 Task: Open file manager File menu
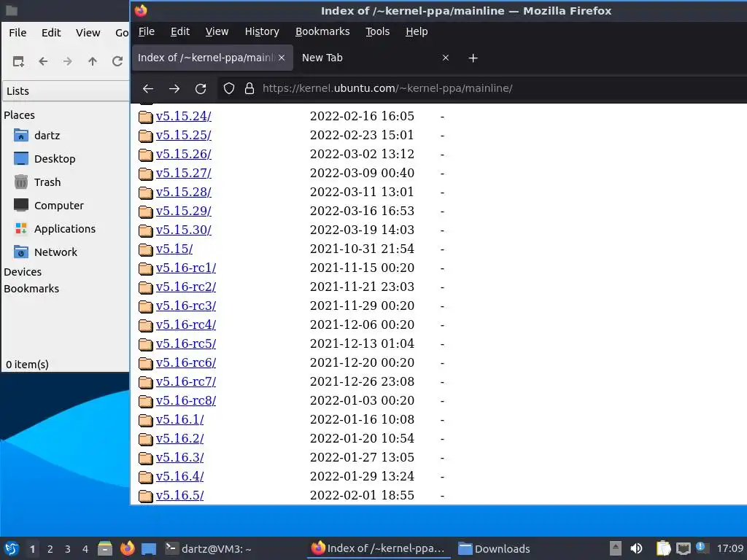coord(18,33)
